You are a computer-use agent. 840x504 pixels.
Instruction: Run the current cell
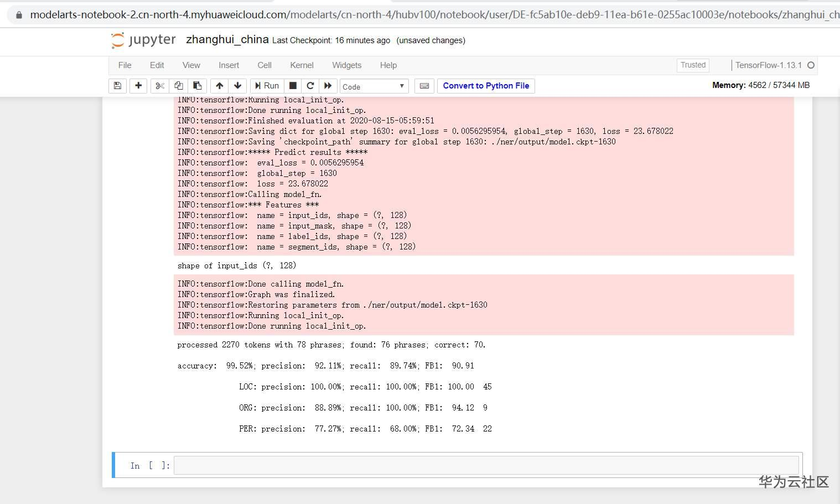[x=267, y=86]
